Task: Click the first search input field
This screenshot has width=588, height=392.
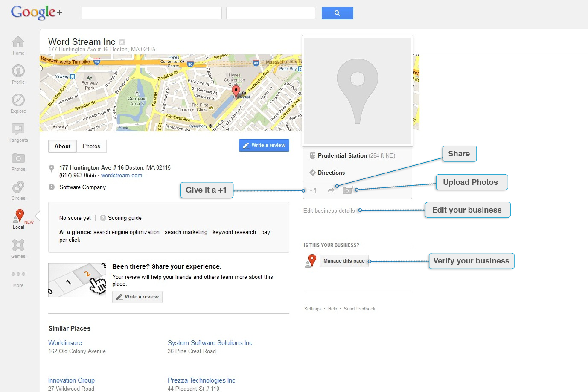Action: (151, 13)
